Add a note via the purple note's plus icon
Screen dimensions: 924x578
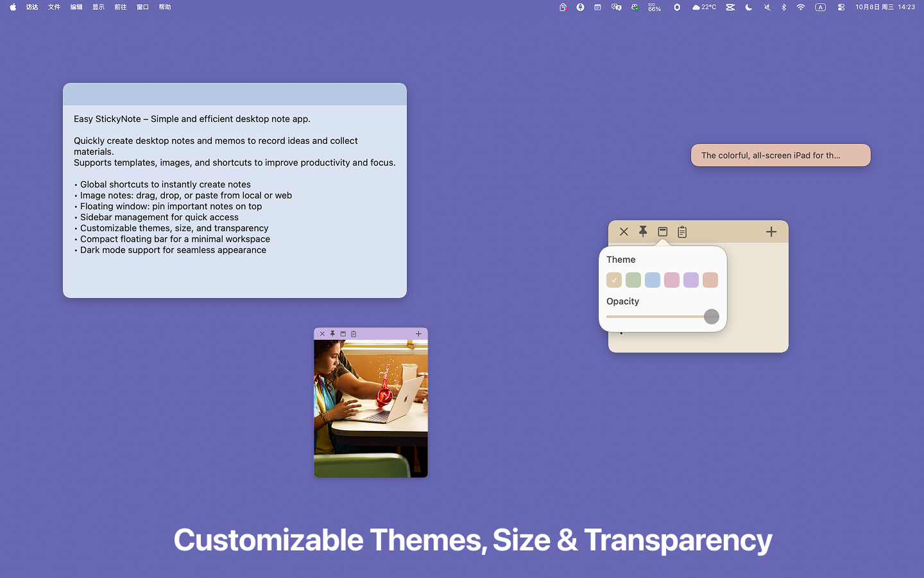[x=418, y=333]
